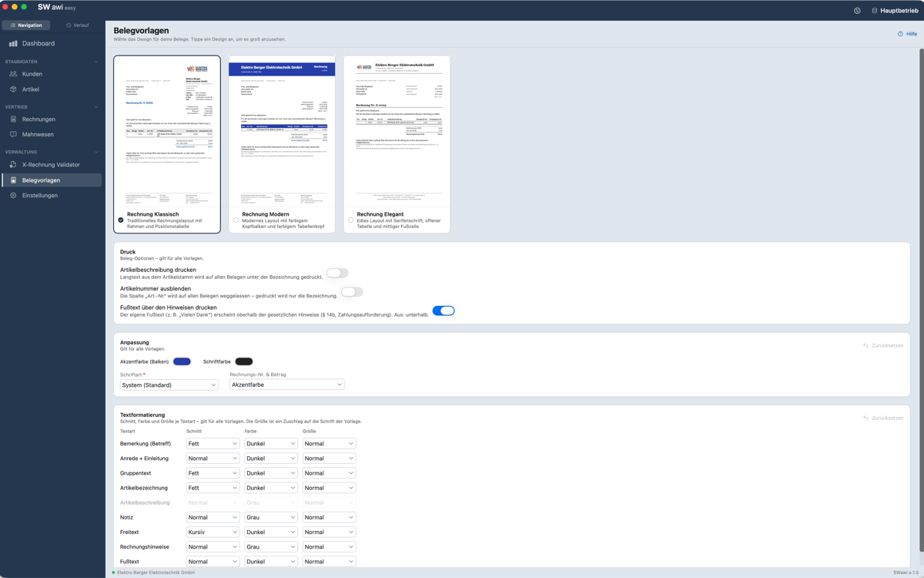
Task: Click the Einstellungen gear icon
Action: click(13, 196)
